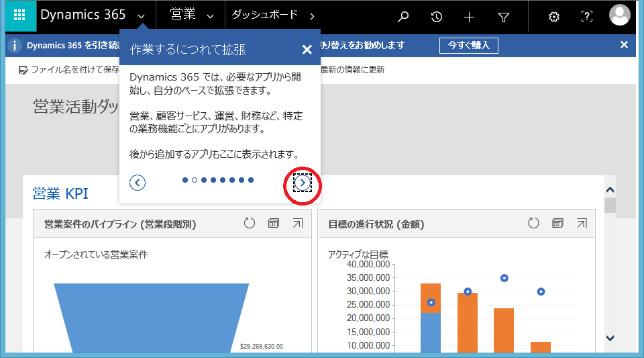The image size is (644, 358).
Task: Click the scrollbar up arrow
Action: tap(610, 190)
